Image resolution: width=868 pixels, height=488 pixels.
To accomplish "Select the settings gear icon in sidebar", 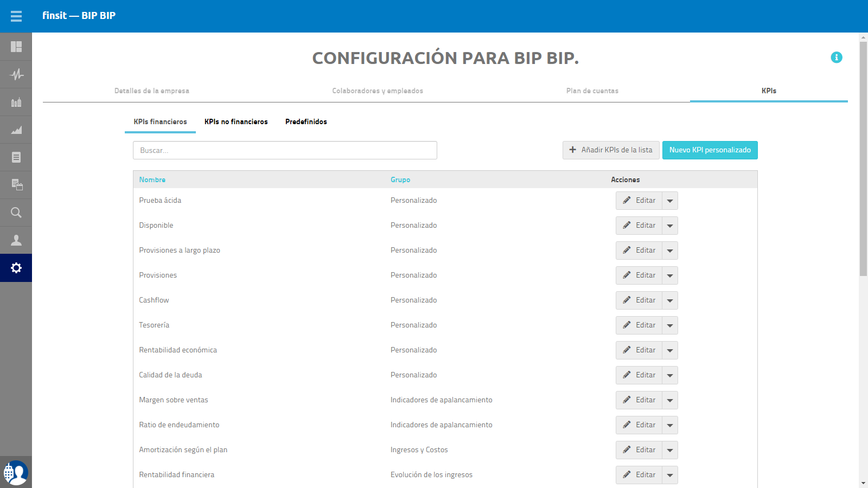I will 16,268.
